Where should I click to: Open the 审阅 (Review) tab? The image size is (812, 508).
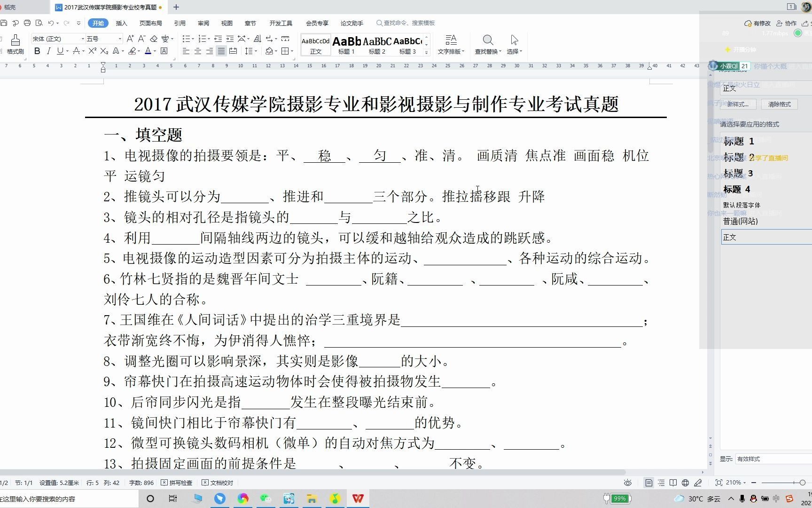pyautogui.click(x=203, y=23)
